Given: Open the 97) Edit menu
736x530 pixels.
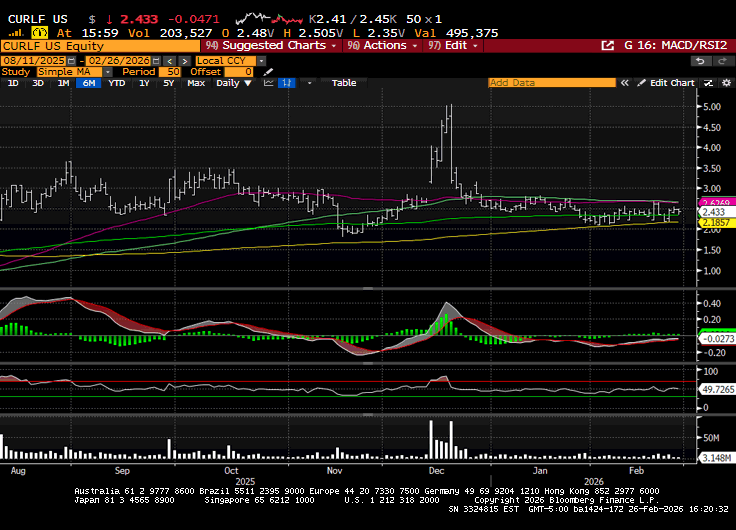Looking at the screenshot, I should [x=452, y=46].
